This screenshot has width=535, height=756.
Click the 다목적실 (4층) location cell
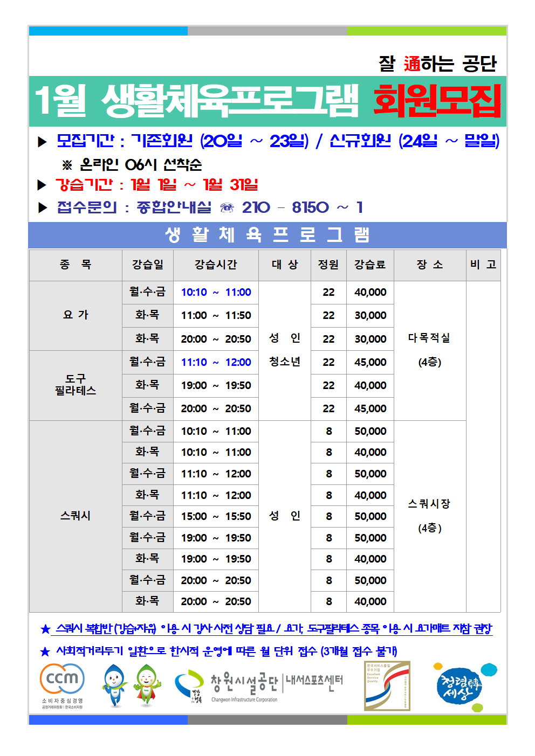point(429,350)
